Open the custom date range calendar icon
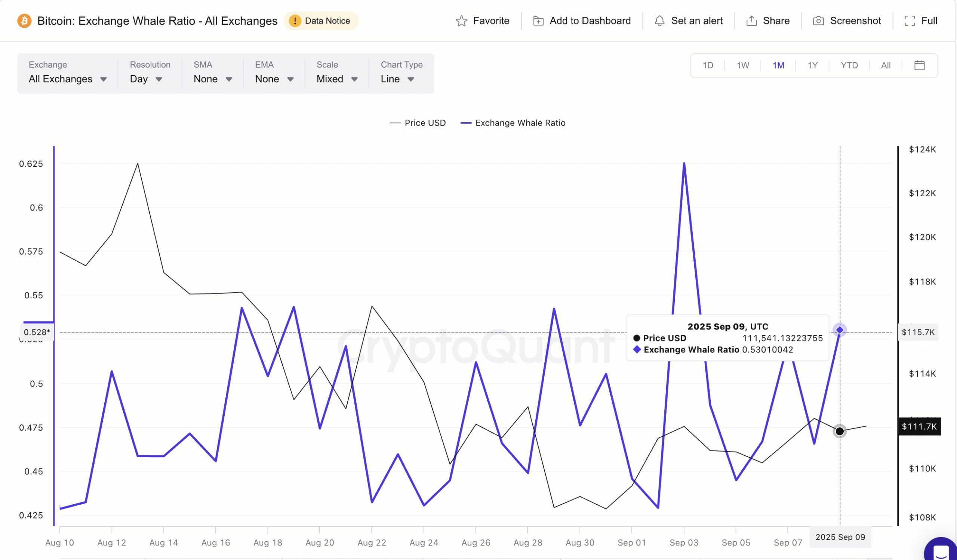 [920, 65]
